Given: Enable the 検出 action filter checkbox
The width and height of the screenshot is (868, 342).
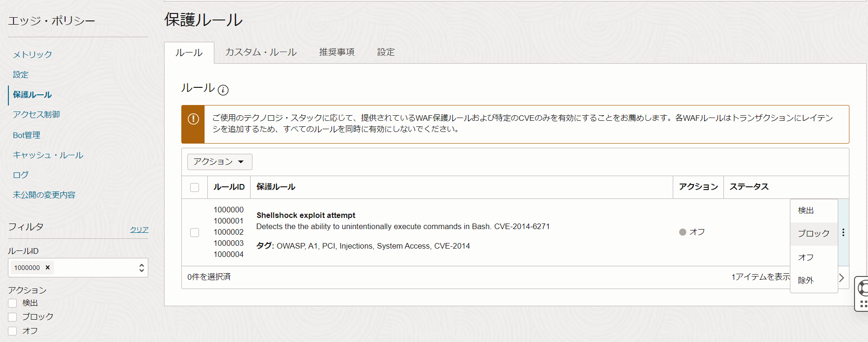Looking at the screenshot, I should [x=13, y=303].
